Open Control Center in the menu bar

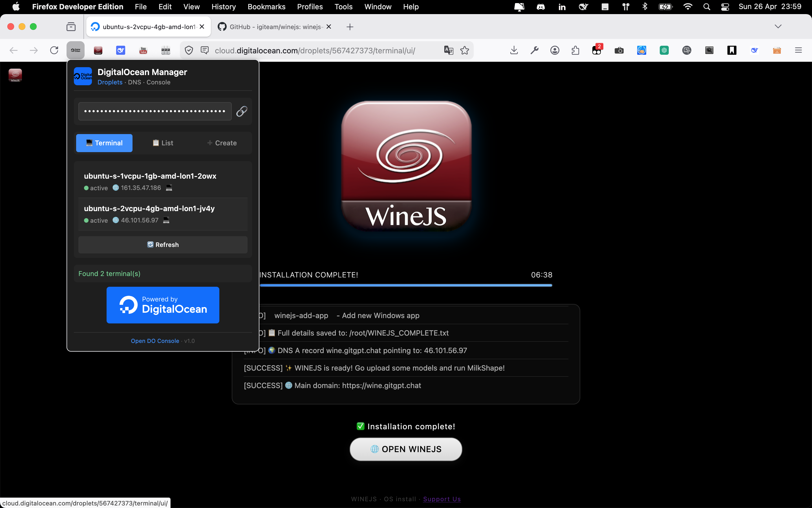(x=725, y=7)
